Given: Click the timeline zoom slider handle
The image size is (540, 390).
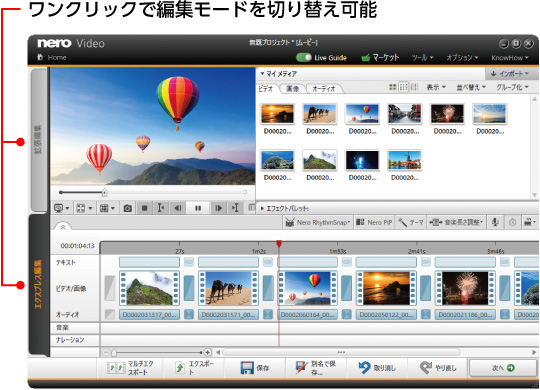Looking at the screenshot, I should (114, 352).
